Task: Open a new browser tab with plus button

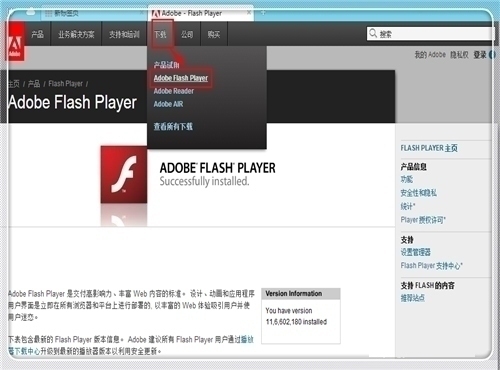Action: point(263,13)
